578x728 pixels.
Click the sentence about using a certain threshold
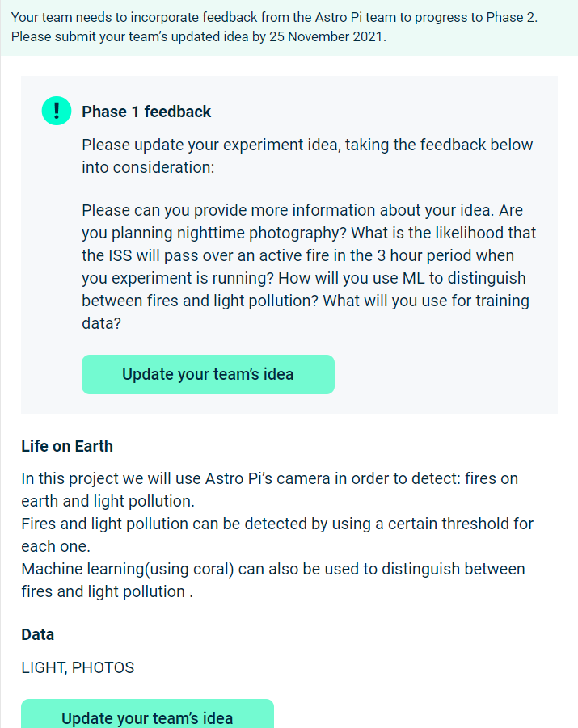(x=277, y=524)
